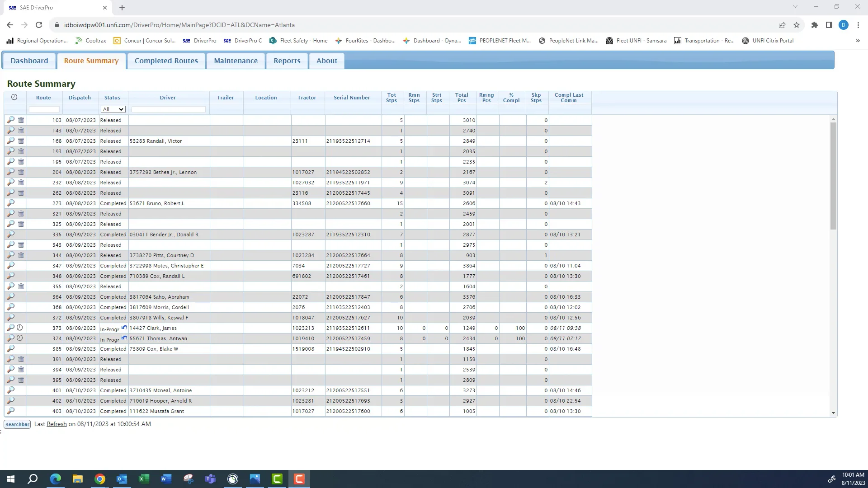Viewport: 868px width, 488px height.
Task: Delete route 168 using trash icon
Action: pos(21,141)
